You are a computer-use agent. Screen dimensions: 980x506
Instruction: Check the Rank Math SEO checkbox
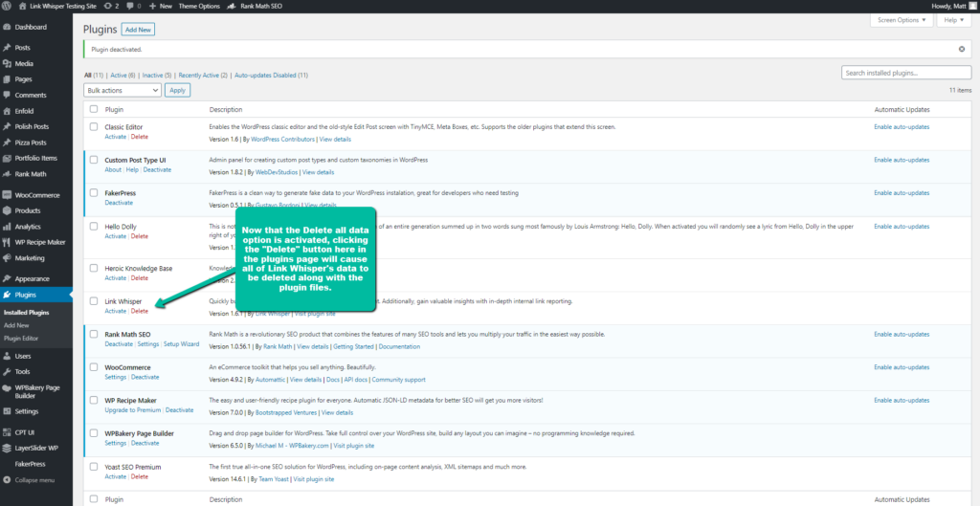(x=94, y=334)
